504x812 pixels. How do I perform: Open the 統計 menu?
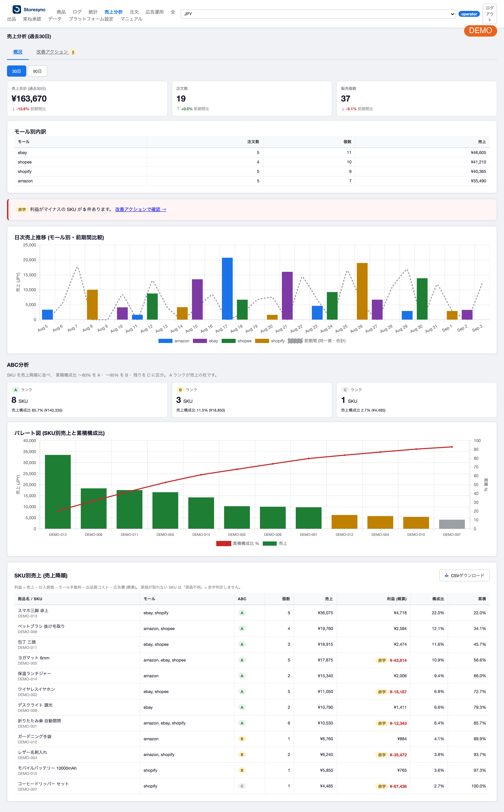click(x=93, y=12)
